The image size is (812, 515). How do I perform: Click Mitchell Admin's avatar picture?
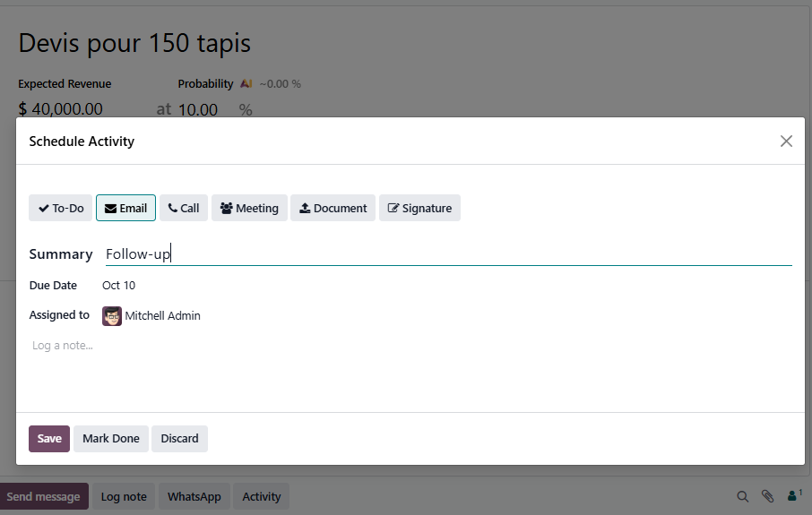pos(112,316)
